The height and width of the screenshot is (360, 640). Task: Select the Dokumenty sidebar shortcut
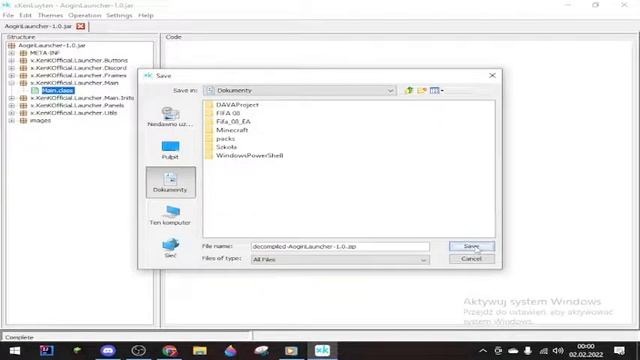pyautogui.click(x=170, y=182)
